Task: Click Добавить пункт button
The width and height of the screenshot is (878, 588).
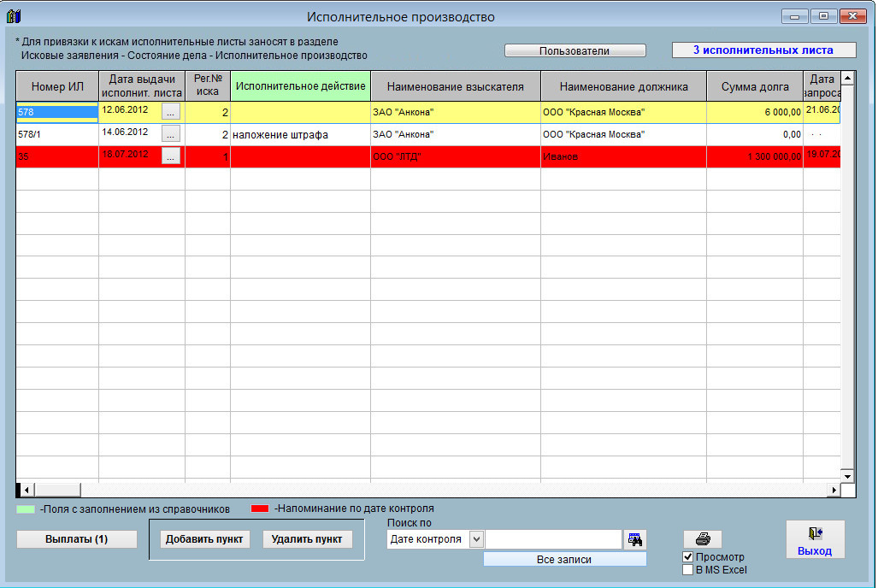Action: click(204, 538)
